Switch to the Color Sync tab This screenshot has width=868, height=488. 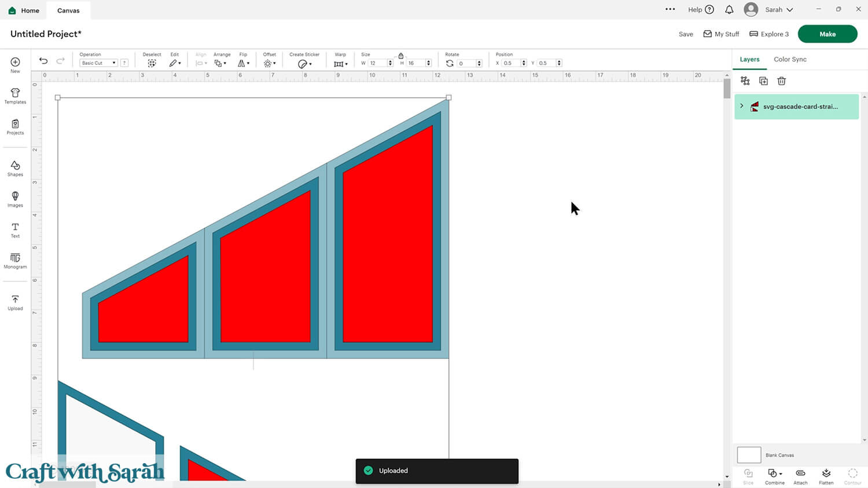coord(790,59)
